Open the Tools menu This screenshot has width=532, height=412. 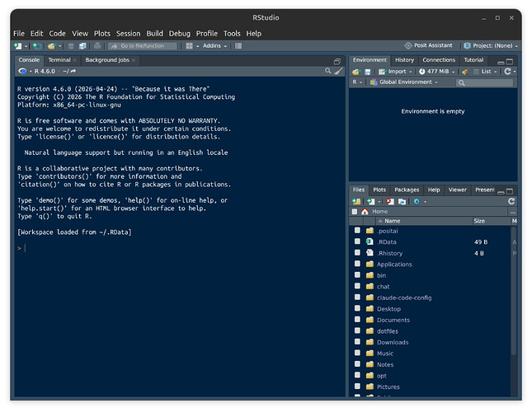pyautogui.click(x=232, y=34)
